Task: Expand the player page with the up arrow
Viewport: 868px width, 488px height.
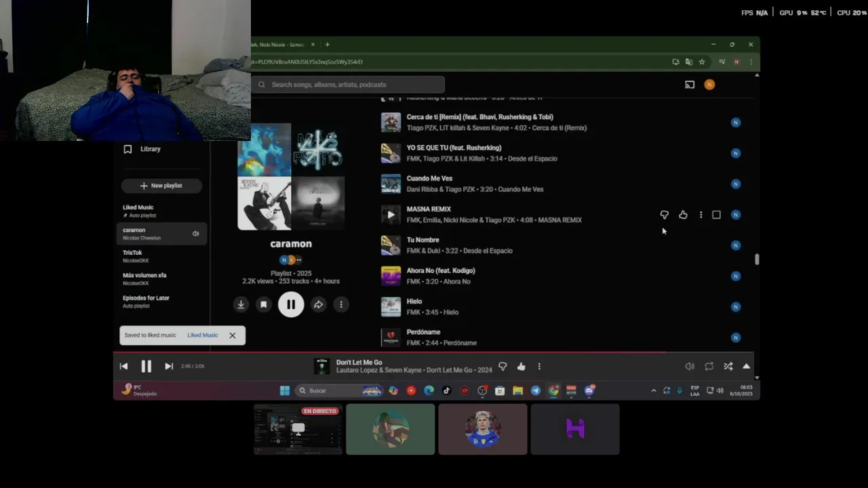Action: [x=746, y=366]
